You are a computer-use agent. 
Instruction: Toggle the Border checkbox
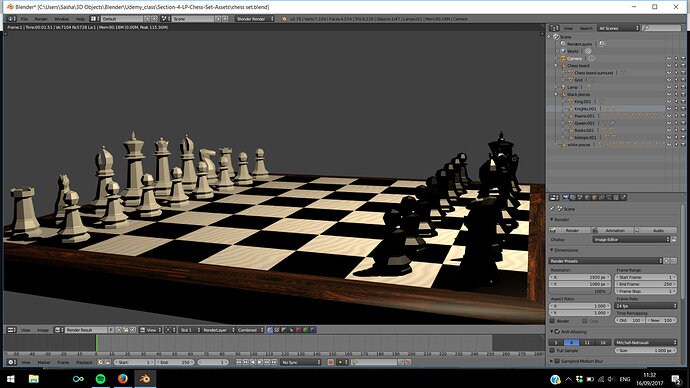(x=552, y=321)
